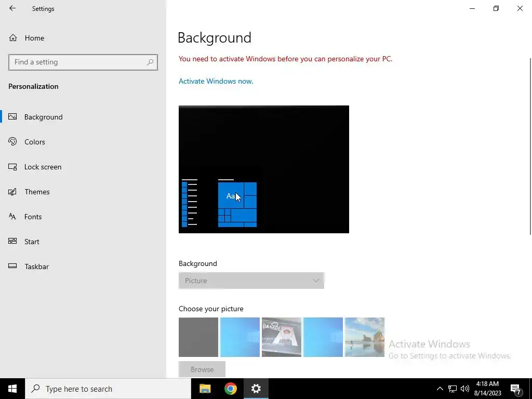Click the Start tiles icon in sidebar
Viewport: 532px width, 399px height.
(x=12, y=241)
